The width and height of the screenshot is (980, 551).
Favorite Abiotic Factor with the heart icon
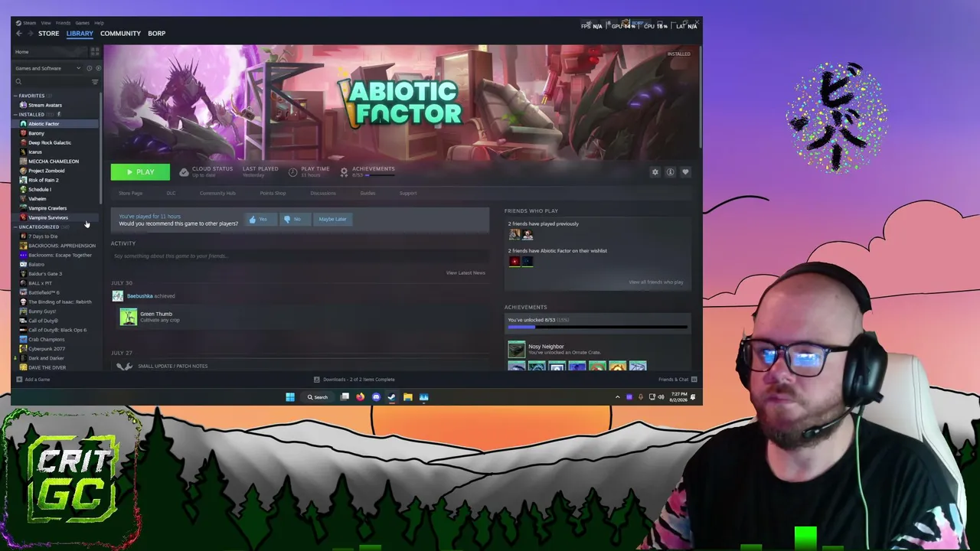(x=685, y=172)
